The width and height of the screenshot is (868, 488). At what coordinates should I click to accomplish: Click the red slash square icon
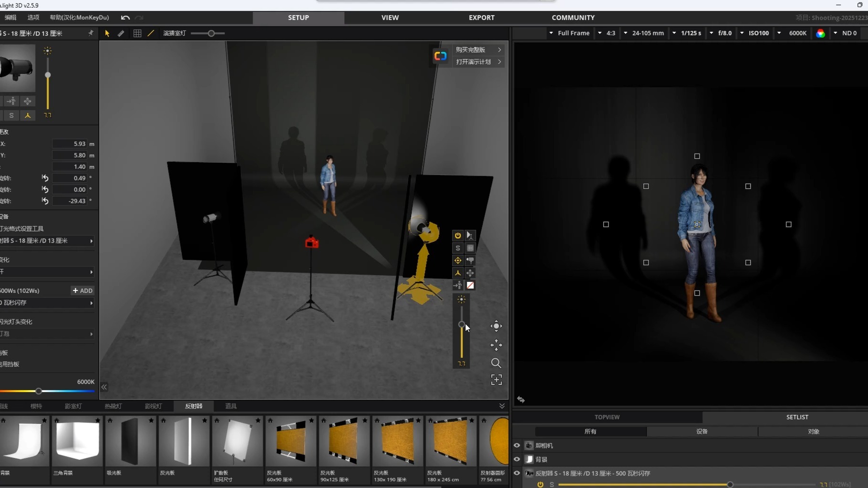(470, 285)
